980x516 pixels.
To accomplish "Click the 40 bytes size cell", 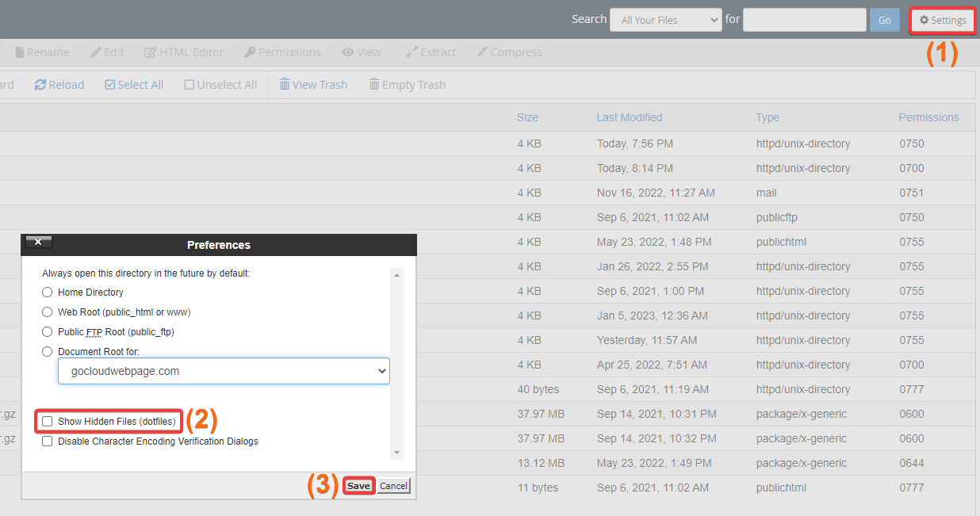I will (x=538, y=389).
